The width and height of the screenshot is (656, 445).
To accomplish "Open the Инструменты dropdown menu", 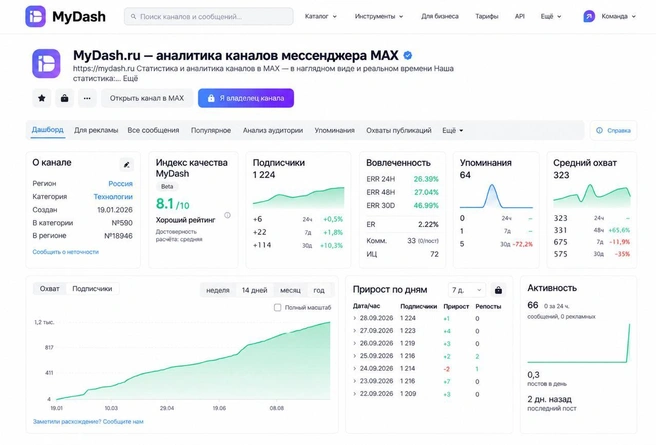I will point(379,16).
